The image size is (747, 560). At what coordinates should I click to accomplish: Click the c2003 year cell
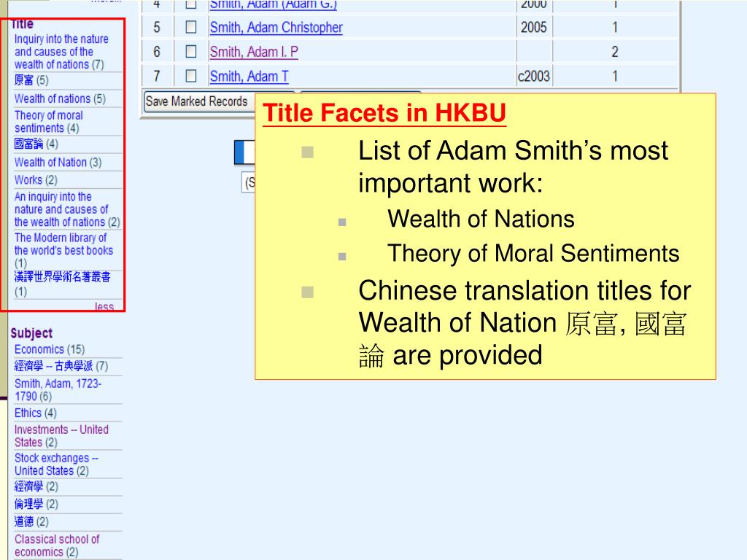[533, 76]
